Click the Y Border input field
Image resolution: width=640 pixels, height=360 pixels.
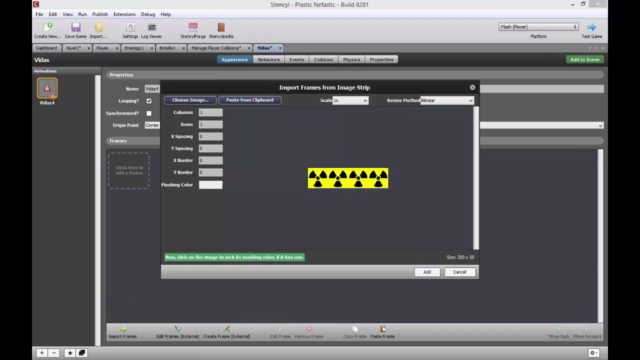(x=211, y=172)
